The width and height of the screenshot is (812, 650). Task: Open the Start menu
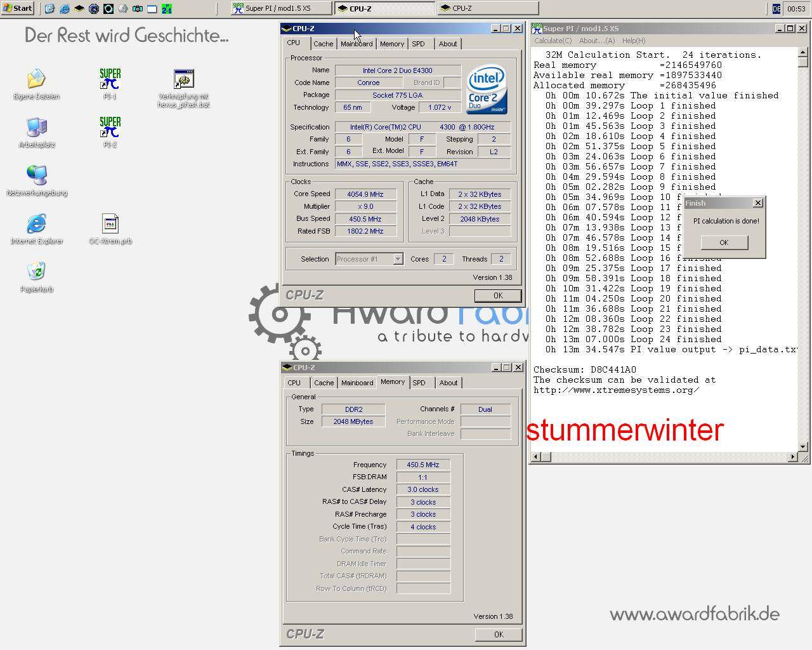pyautogui.click(x=18, y=8)
